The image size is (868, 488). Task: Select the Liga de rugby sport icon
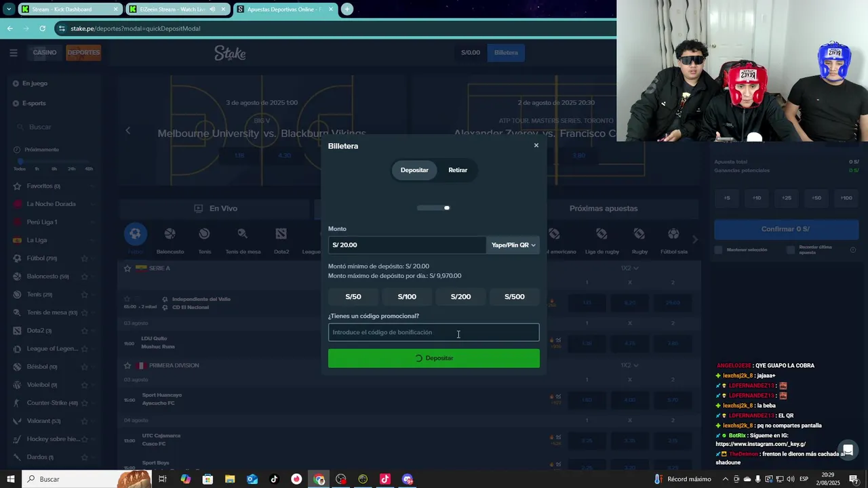[x=601, y=235]
